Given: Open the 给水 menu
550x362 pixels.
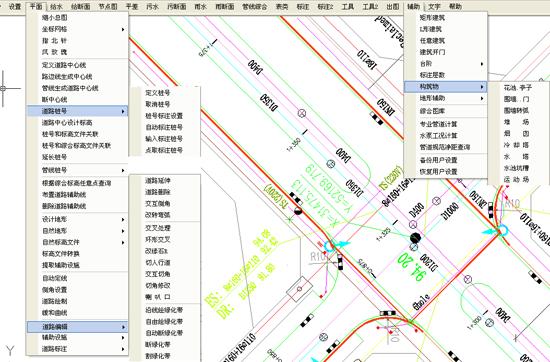Looking at the screenshot, I should click(56, 6).
